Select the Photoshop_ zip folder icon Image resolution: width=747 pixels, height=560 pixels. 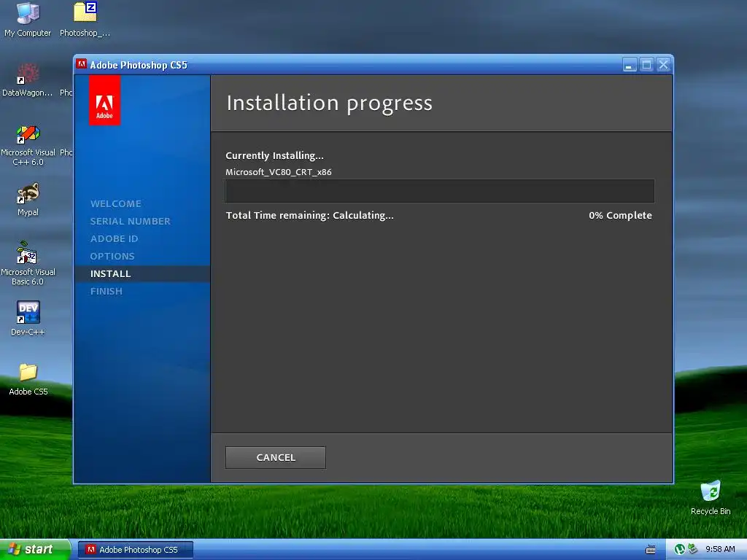(x=85, y=20)
